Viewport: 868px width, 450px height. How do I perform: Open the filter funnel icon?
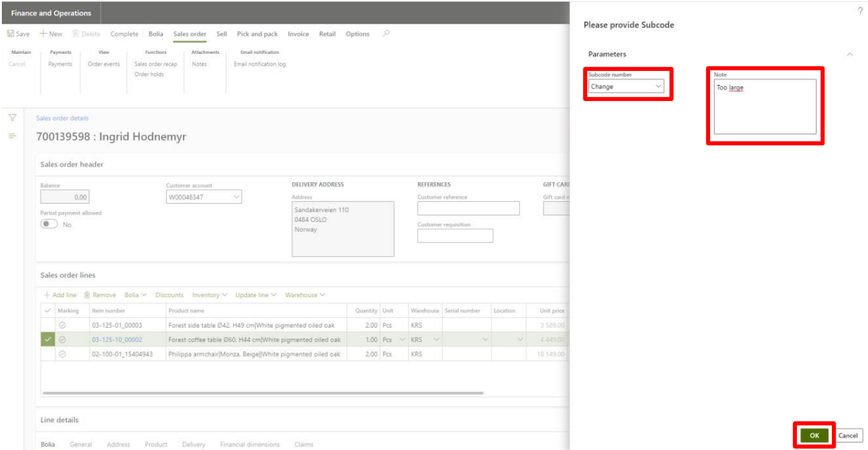(12, 117)
